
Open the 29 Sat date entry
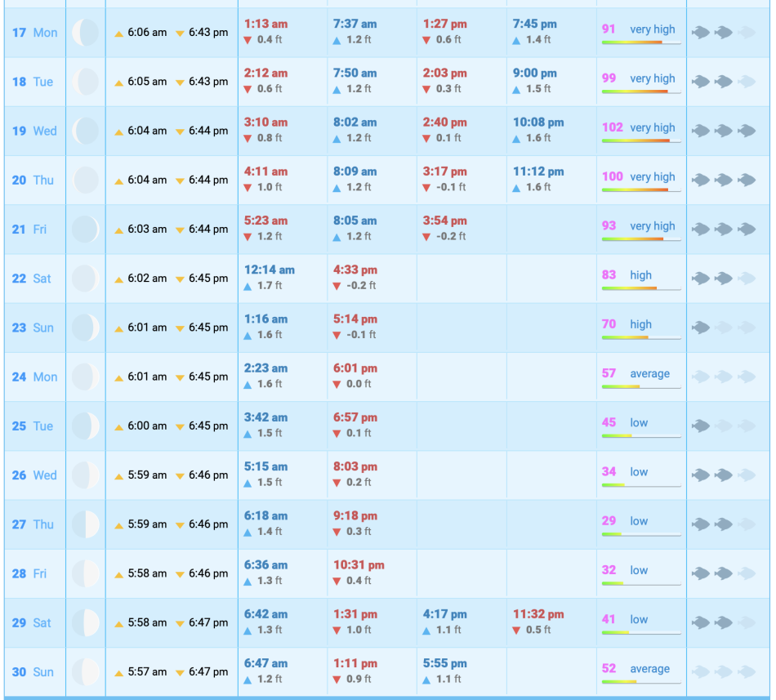pyautogui.click(x=33, y=622)
